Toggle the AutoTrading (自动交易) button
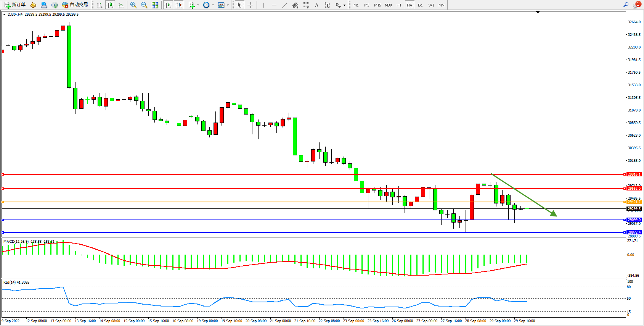This screenshot has width=644, height=326. pyautogui.click(x=75, y=5)
